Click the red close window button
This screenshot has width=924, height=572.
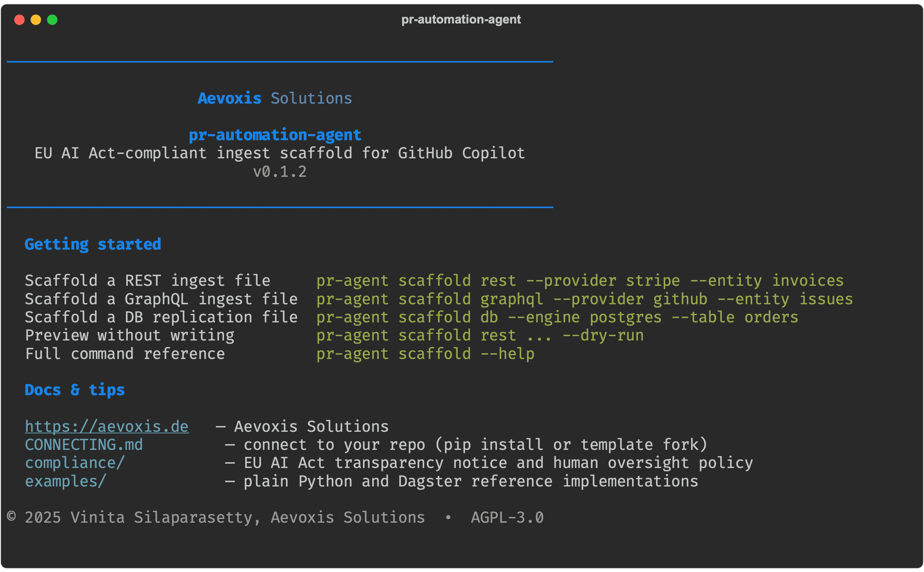click(19, 20)
